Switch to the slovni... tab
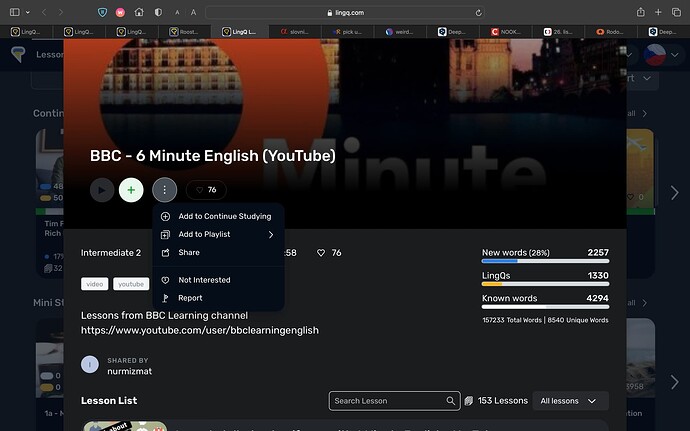 tap(295, 32)
